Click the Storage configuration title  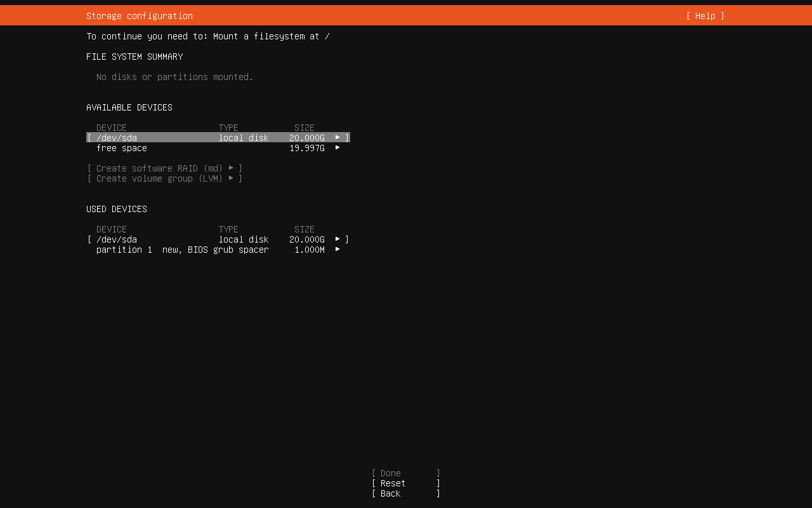tap(140, 16)
